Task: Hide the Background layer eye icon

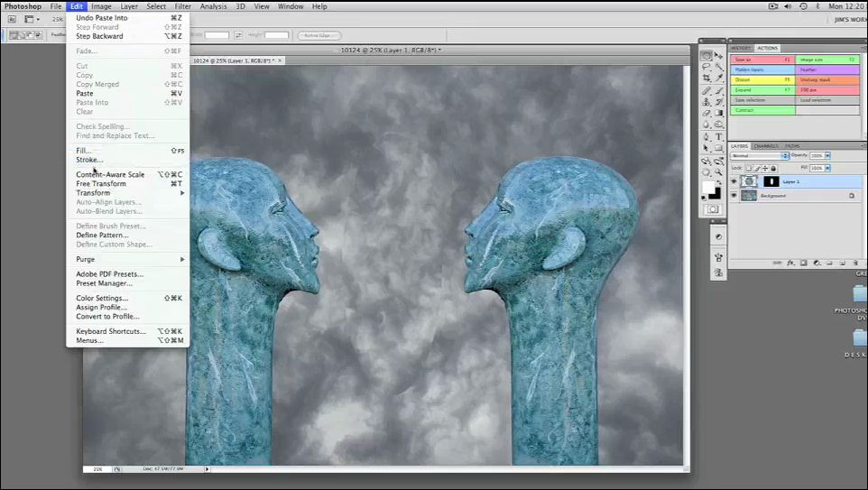Action: tap(734, 196)
